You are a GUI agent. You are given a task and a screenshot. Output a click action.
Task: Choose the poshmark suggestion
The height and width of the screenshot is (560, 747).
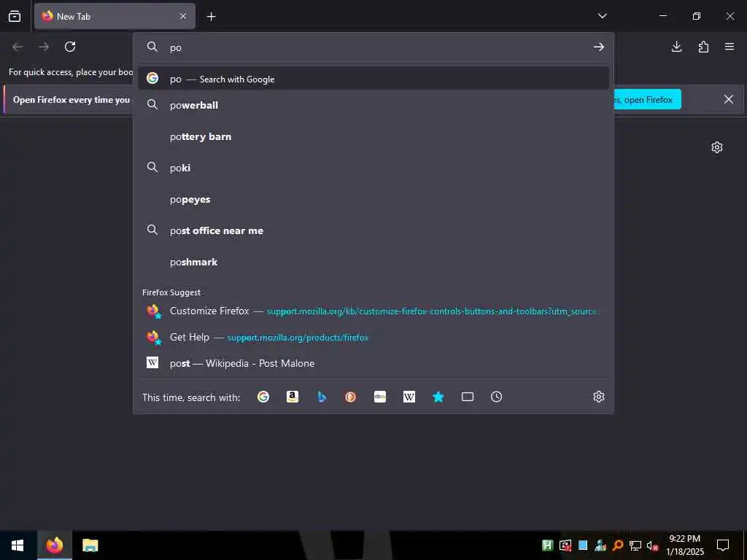pyautogui.click(x=373, y=262)
